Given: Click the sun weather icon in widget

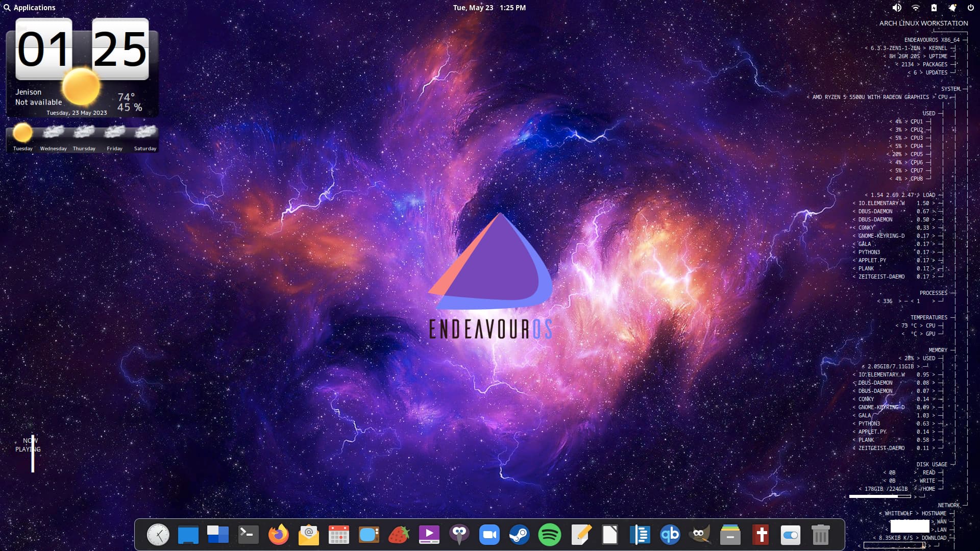Looking at the screenshot, I should point(81,87).
